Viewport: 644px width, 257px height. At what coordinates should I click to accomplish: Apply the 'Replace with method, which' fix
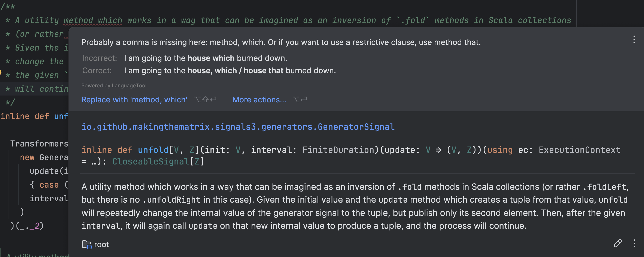pyautogui.click(x=134, y=100)
